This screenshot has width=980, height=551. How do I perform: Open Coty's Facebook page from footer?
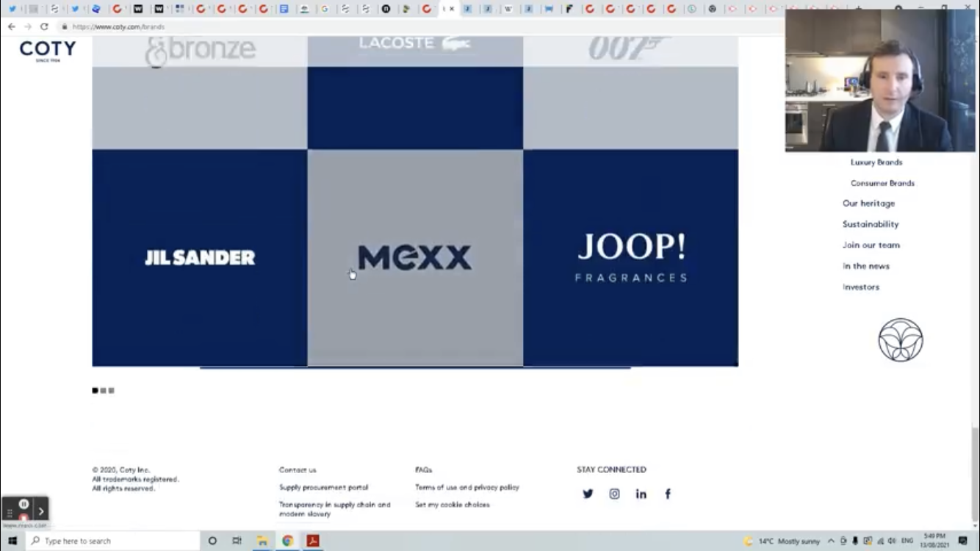click(x=668, y=494)
